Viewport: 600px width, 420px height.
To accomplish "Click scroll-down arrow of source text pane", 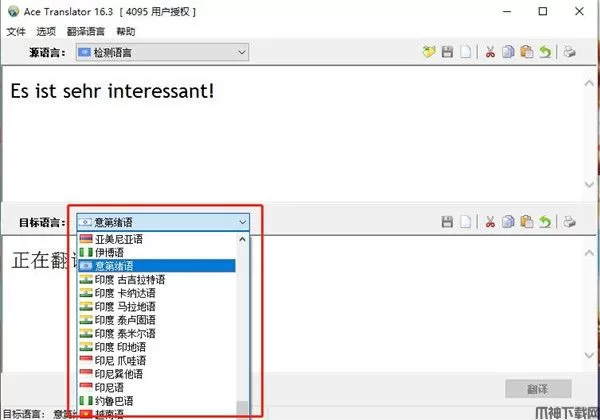I will pyautogui.click(x=589, y=185).
